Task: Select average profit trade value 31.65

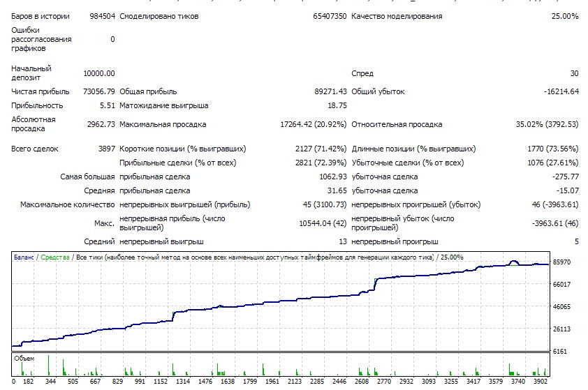Action: coord(337,190)
